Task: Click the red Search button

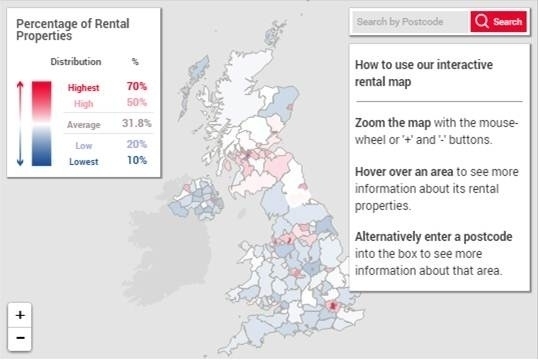Action: pyautogui.click(x=498, y=22)
